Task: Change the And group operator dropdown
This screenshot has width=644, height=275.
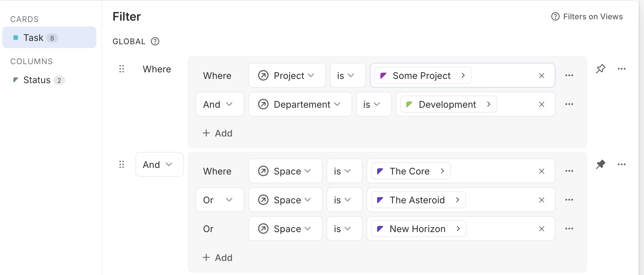Action: pos(159,165)
